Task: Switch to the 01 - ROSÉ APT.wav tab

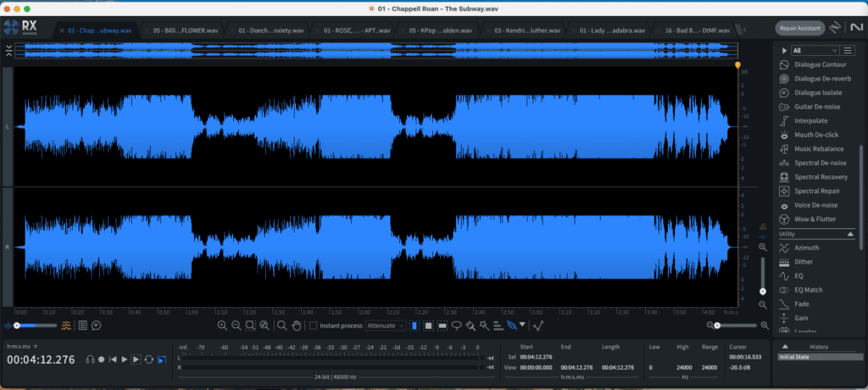Action: (353, 31)
